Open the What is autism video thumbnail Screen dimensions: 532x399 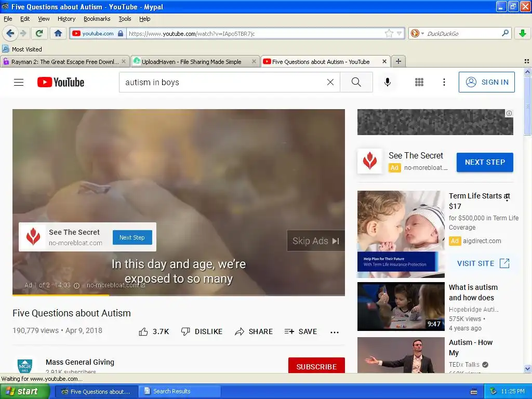coord(401,307)
